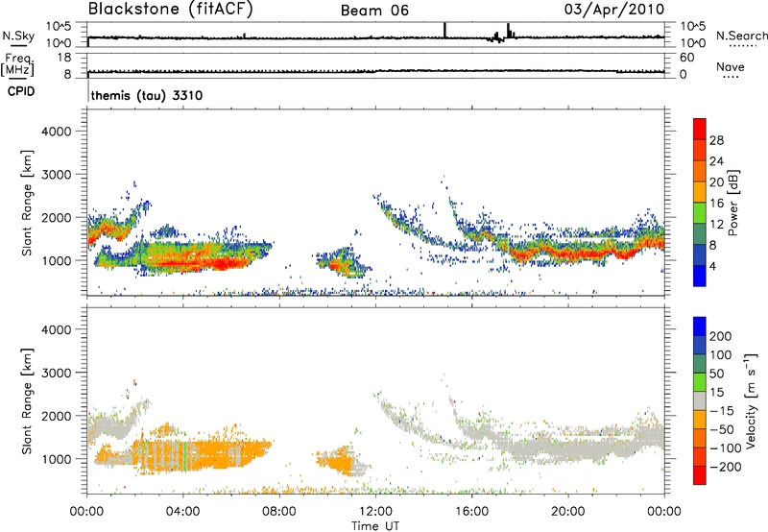Click the Freq. [MHz] axis label
Image resolution: width=768 pixels, height=532 pixels.
pyautogui.click(x=18, y=65)
